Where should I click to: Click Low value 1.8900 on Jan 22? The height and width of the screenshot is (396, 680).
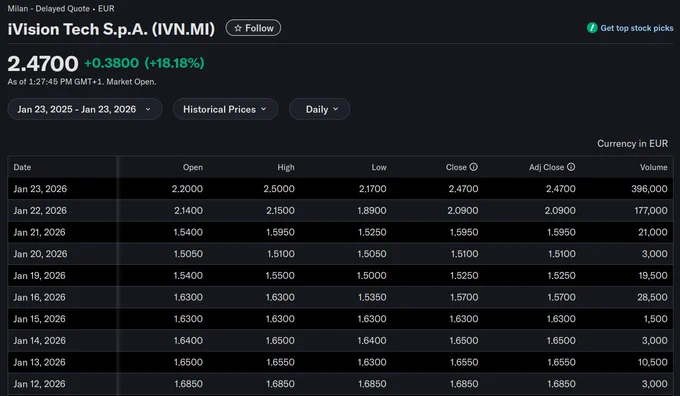(372, 210)
